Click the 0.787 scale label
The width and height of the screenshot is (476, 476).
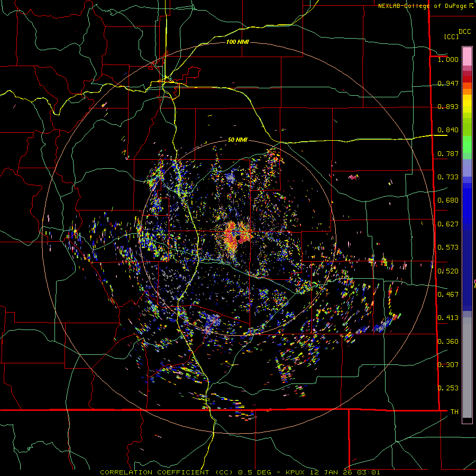click(448, 153)
